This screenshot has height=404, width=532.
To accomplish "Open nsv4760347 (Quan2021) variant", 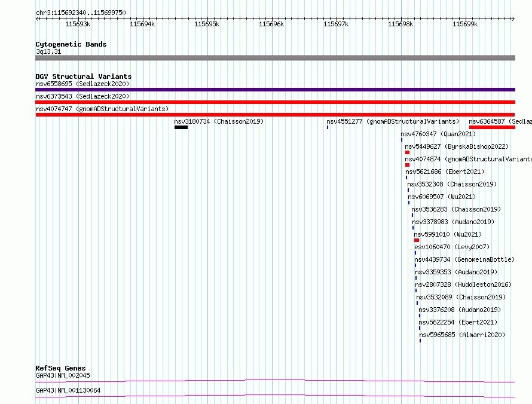I will (438, 134).
